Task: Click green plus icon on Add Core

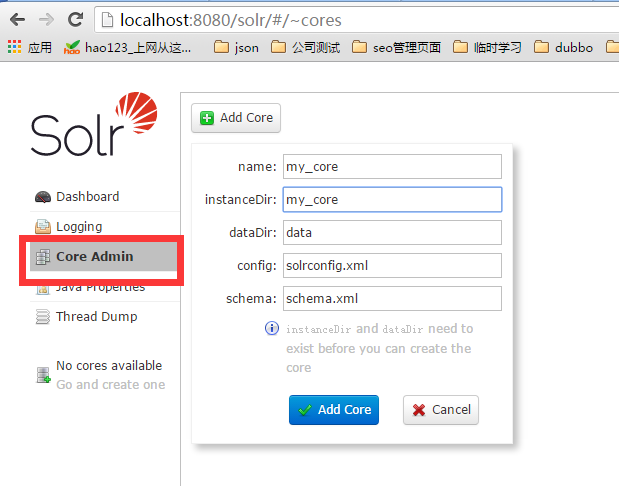Action: click(x=207, y=118)
